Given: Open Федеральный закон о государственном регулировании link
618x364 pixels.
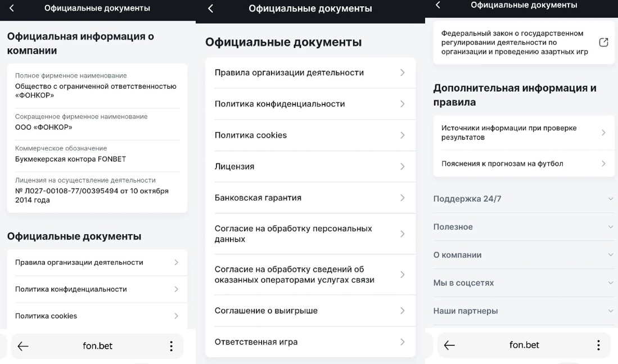Looking at the screenshot, I should [x=524, y=43].
